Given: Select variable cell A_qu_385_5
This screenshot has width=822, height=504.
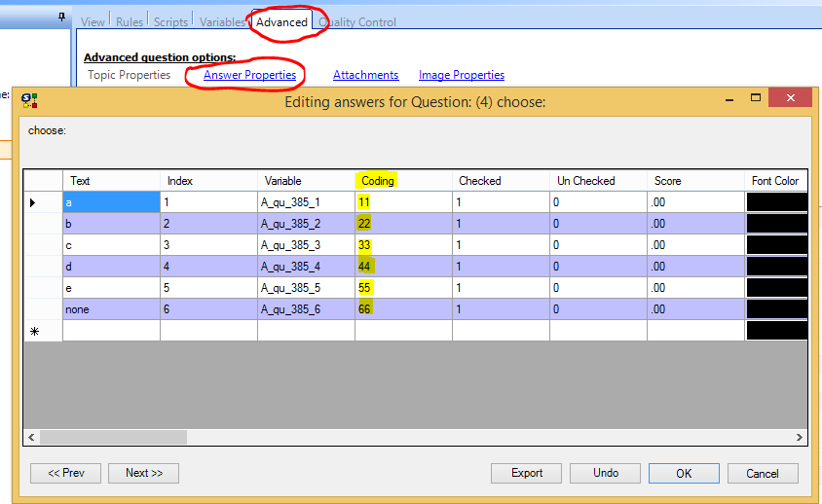Looking at the screenshot, I should [306, 288].
